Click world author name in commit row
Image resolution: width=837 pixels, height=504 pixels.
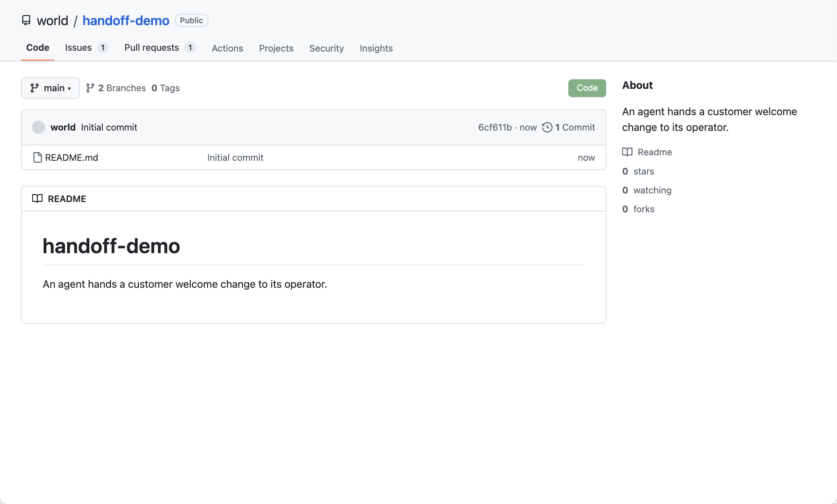(63, 127)
